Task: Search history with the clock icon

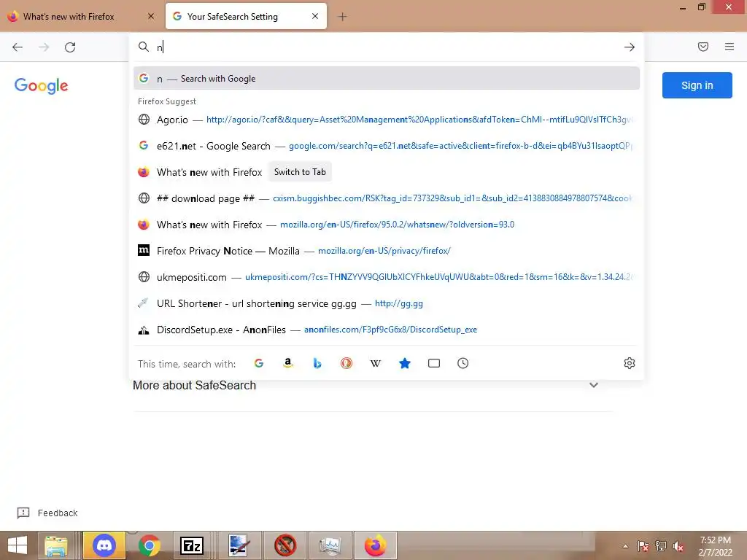Action: pyautogui.click(x=462, y=363)
